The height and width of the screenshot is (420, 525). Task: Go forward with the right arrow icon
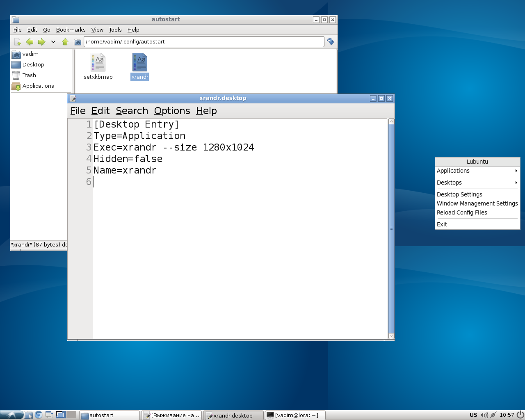click(41, 42)
